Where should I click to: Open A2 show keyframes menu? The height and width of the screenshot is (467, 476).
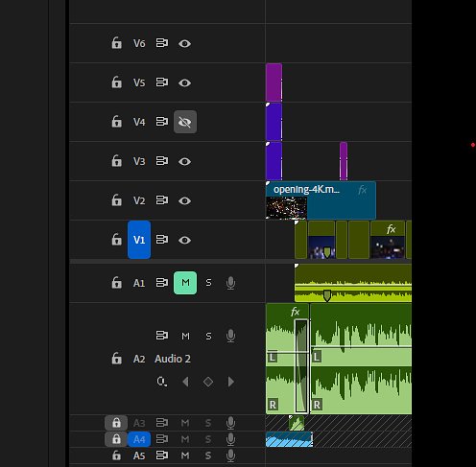click(161, 382)
